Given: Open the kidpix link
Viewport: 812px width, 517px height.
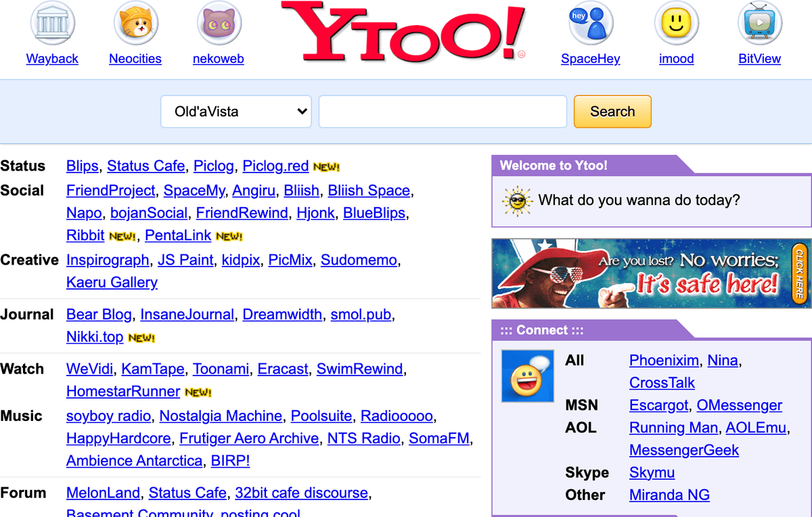Looking at the screenshot, I should pyautogui.click(x=241, y=261).
